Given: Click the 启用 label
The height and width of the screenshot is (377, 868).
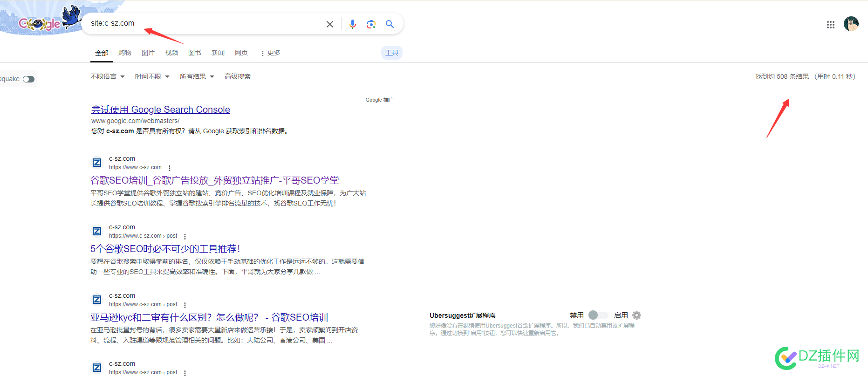Looking at the screenshot, I should [621, 315].
